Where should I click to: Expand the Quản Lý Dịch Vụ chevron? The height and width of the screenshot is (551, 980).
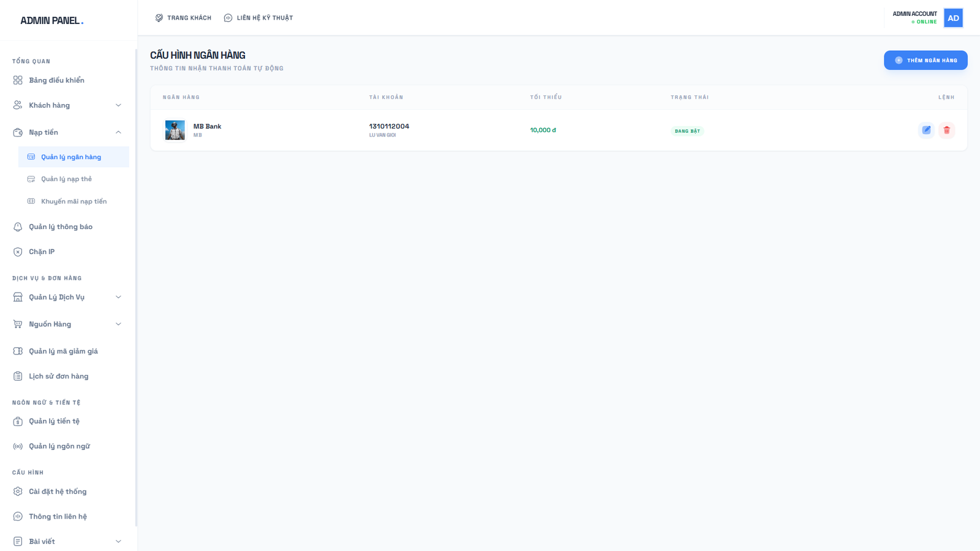[118, 297]
